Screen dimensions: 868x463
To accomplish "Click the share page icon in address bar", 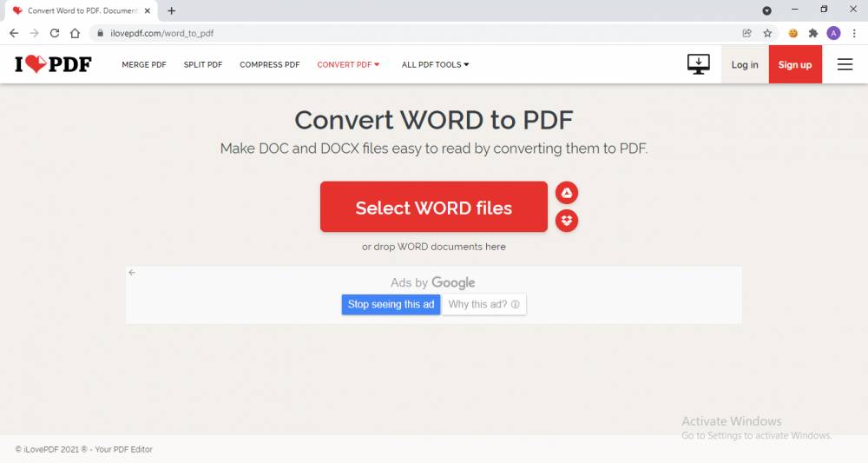I will click(746, 33).
